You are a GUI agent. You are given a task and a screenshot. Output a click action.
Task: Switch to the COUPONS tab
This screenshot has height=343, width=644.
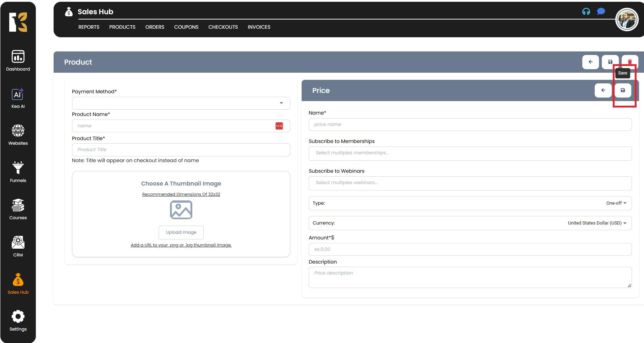(186, 27)
